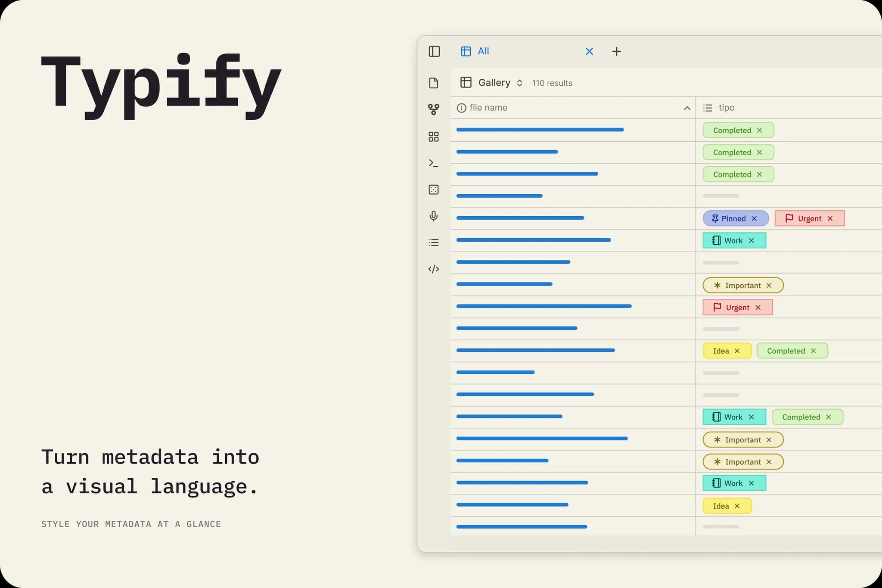
Task: Remove Completed tag in second row
Action: point(760,152)
